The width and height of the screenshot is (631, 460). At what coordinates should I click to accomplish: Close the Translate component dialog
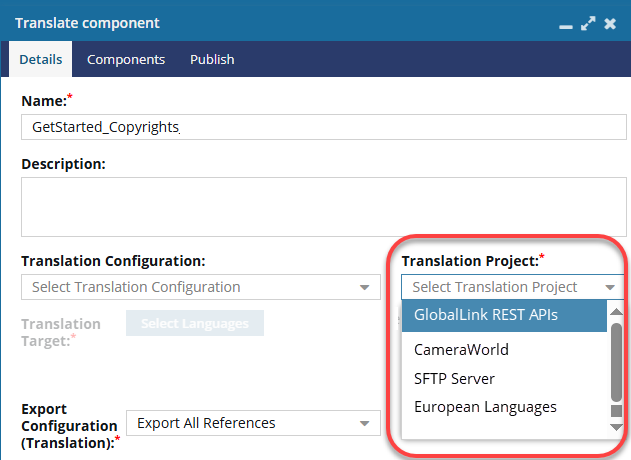click(610, 22)
